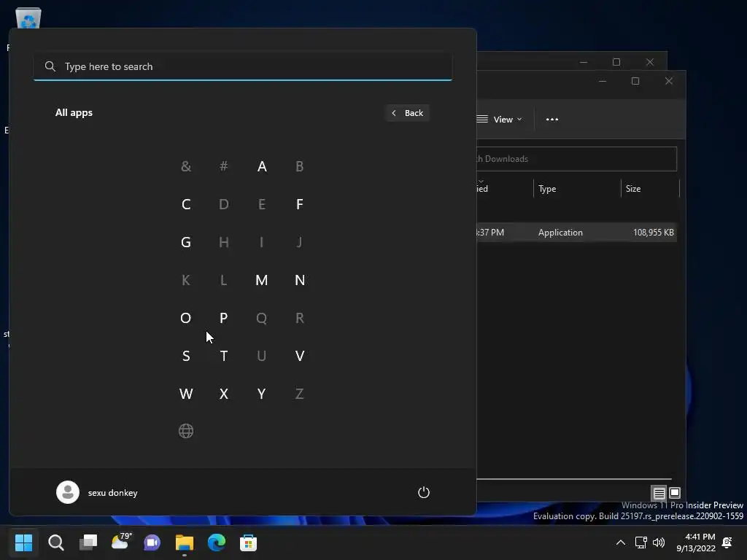Open the power options button
Screen dimensions: 747x560
point(424,492)
